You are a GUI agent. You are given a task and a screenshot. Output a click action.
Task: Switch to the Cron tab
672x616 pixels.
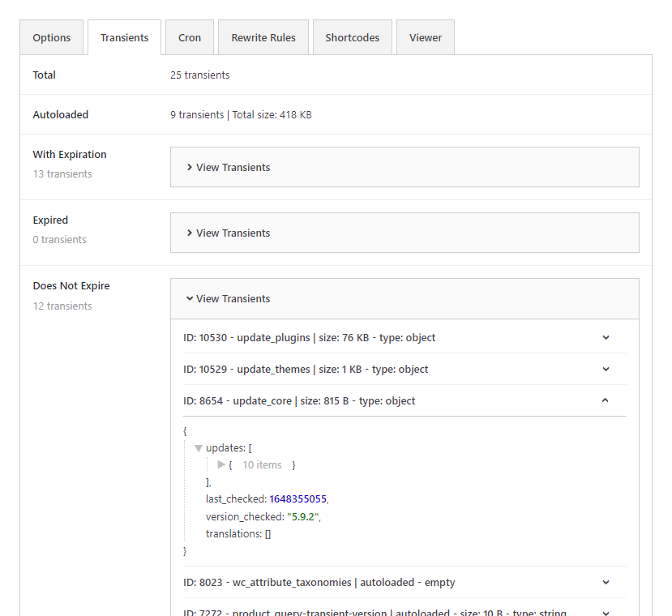click(190, 38)
